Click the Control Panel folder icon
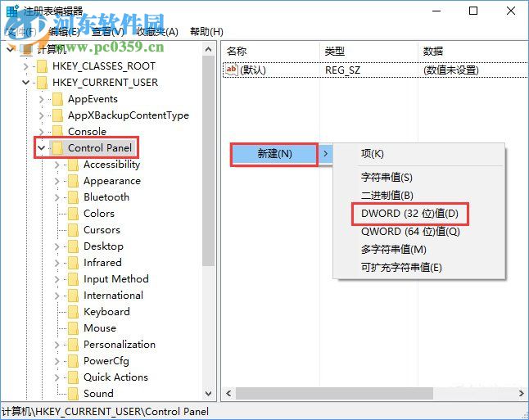529x420 pixels. coord(57,148)
